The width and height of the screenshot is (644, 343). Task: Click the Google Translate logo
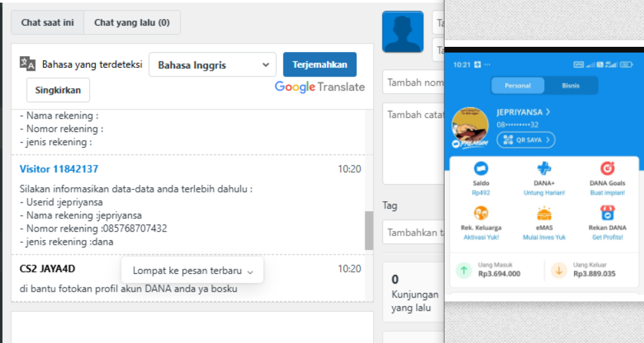coord(320,87)
